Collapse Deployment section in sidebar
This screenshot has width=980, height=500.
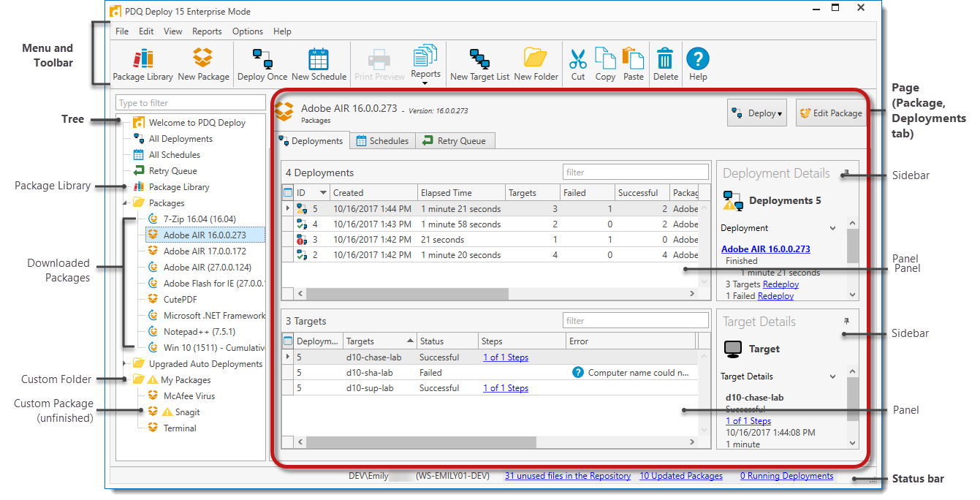(x=832, y=228)
